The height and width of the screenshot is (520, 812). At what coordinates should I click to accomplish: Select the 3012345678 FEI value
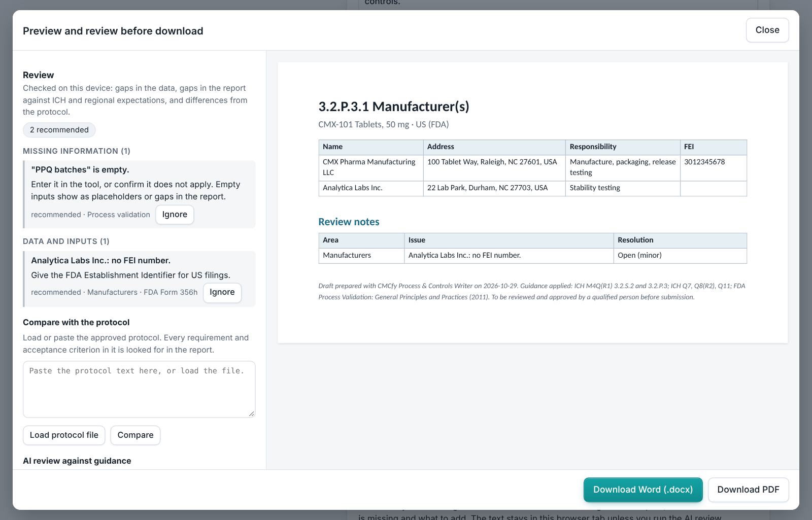pyautogui.click(x=704, y=162)
